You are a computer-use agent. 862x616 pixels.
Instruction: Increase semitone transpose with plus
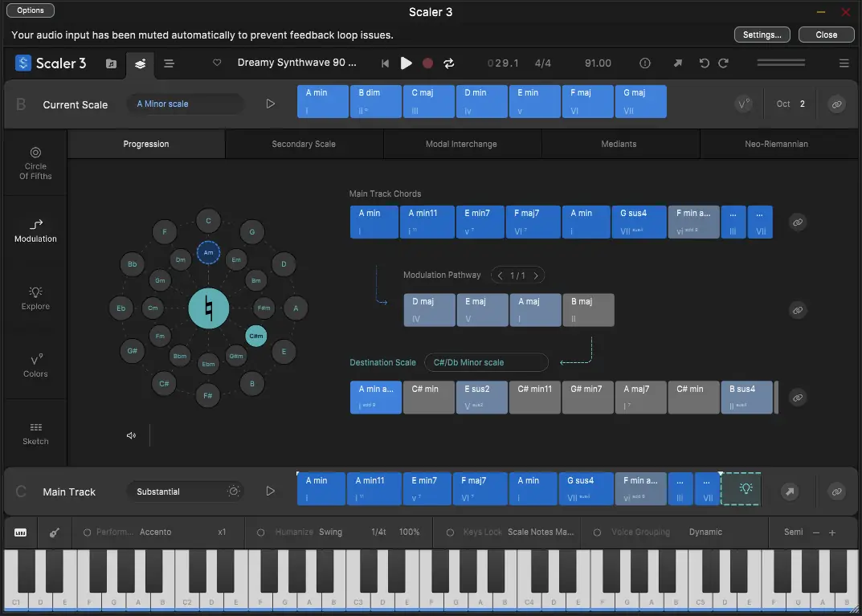tap(831, 532)
